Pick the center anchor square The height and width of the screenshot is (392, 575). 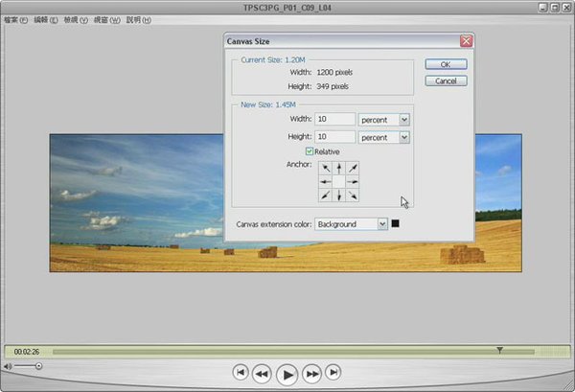pyautogui.click(x=339, y=181)
